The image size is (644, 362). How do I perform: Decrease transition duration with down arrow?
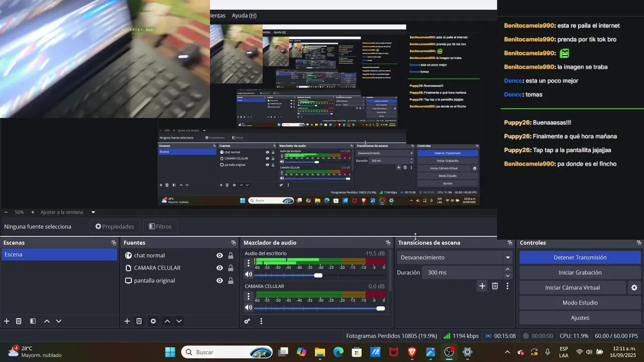507,276
